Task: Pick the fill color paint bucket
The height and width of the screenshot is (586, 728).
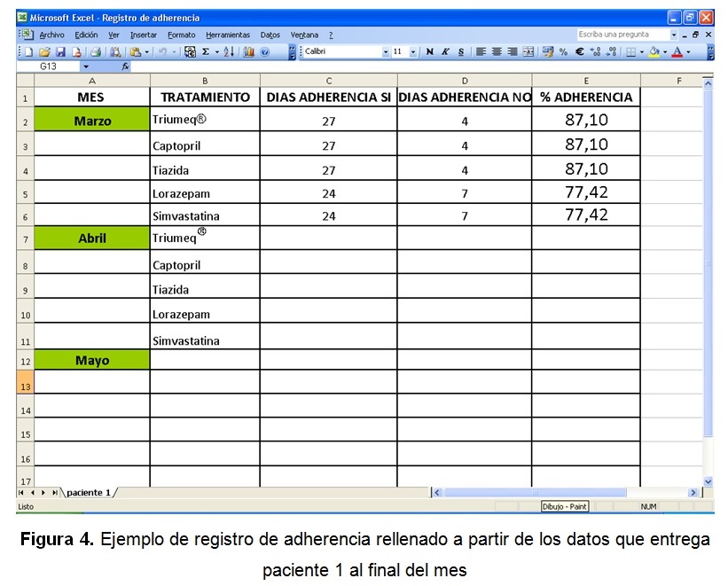Action: point(654,51)
